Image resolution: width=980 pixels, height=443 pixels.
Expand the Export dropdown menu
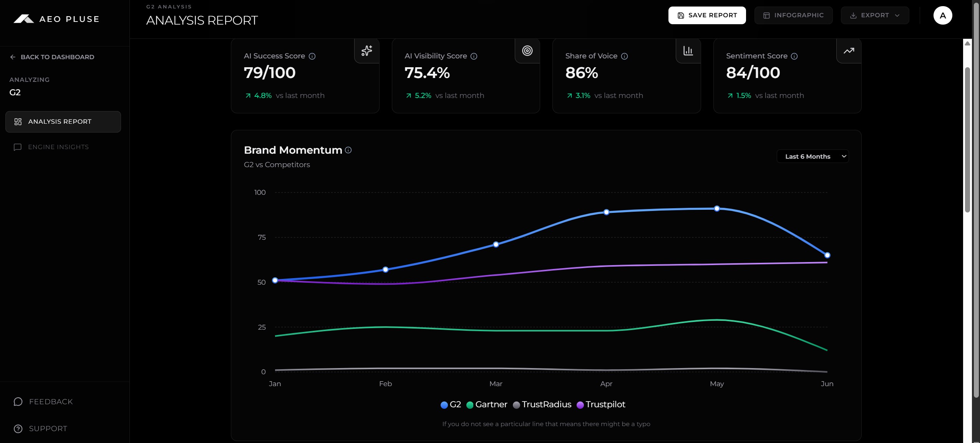point(875,15)
